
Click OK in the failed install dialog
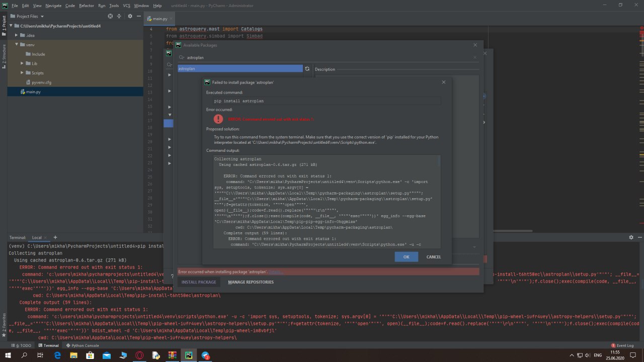click(x=406, y=257)
